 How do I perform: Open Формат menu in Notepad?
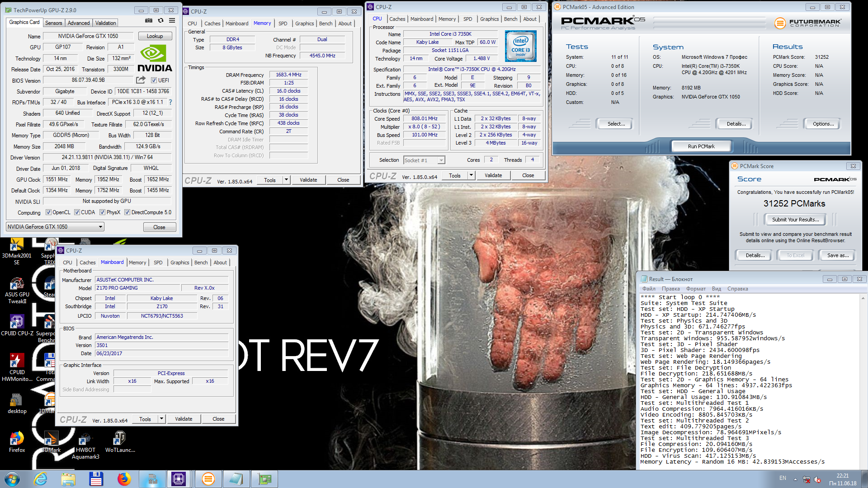[x=696, y=289]
